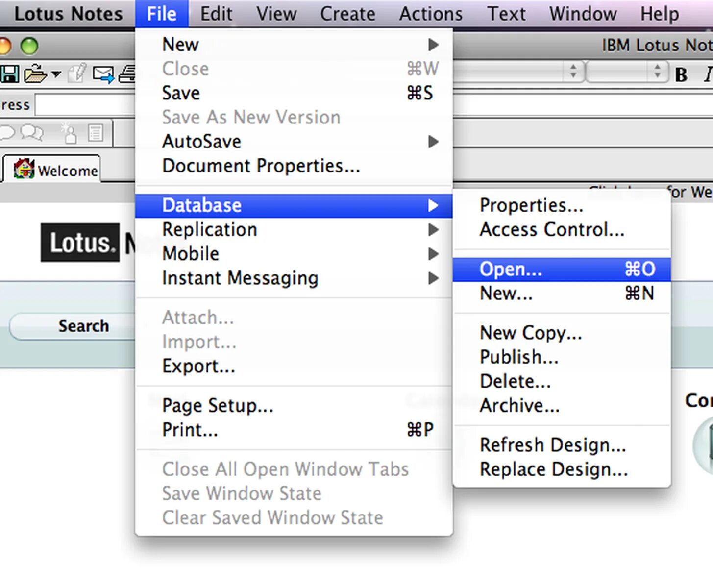
Task: Click the Bold B formatting icon
Action: pos(681,74)
